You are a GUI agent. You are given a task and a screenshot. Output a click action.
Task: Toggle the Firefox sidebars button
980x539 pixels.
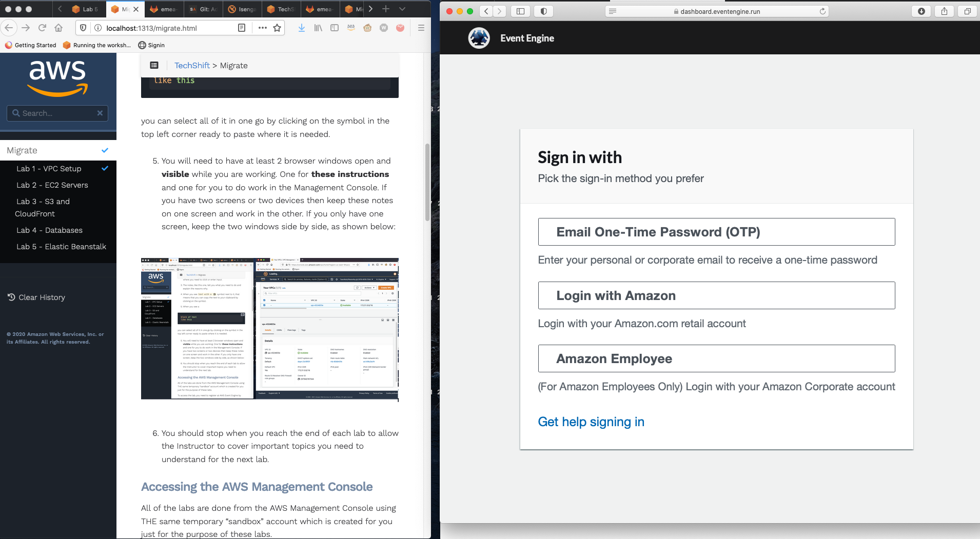tap(335, 28)
